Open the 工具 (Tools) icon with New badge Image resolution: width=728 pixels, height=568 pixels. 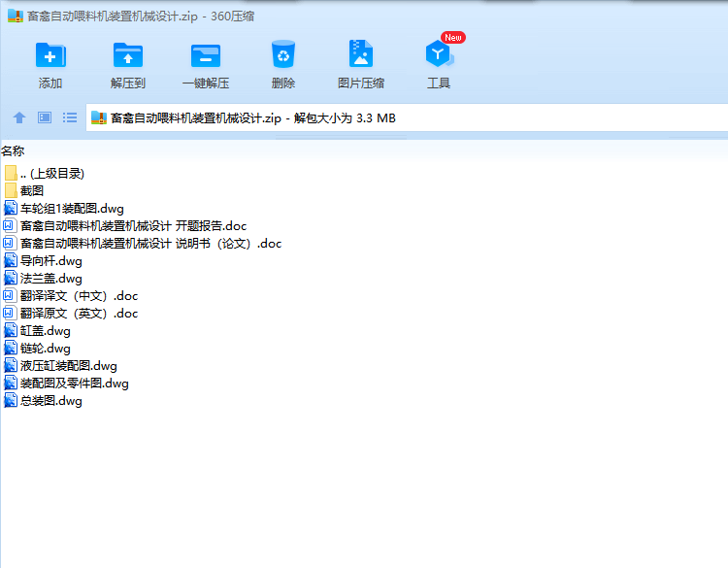pyautogui.click(x=439, y=53)
